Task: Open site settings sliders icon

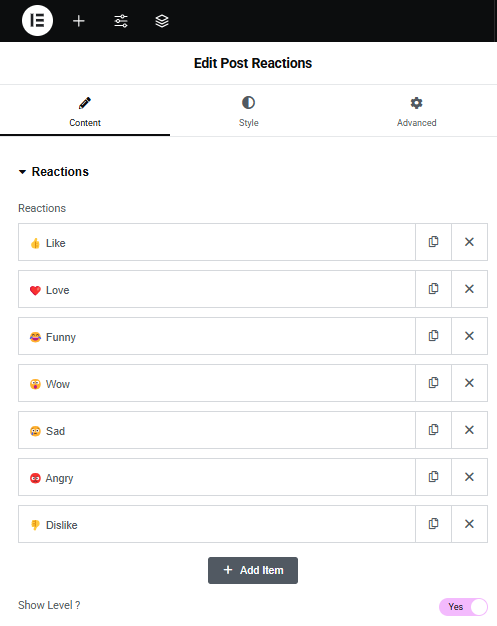Action: point(121,21)
